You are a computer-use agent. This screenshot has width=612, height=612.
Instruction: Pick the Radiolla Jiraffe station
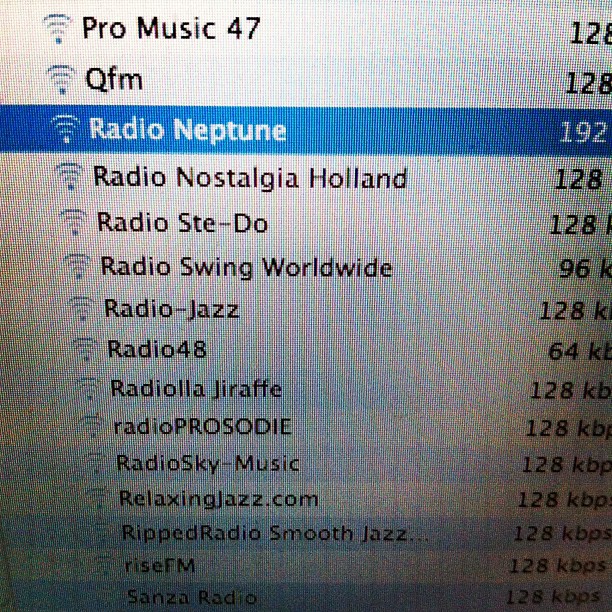[x=196, y=390]
